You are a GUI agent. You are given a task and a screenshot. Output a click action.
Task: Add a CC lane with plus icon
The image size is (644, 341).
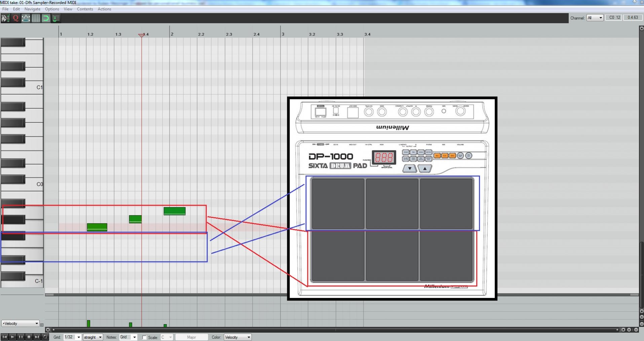[42, 325]
